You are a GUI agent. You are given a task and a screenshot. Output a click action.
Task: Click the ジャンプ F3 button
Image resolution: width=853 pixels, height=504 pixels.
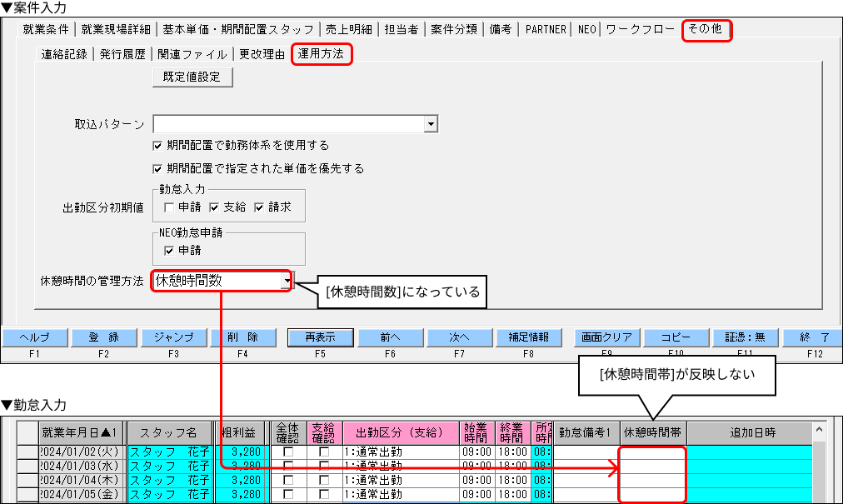(x=174, y=337)
